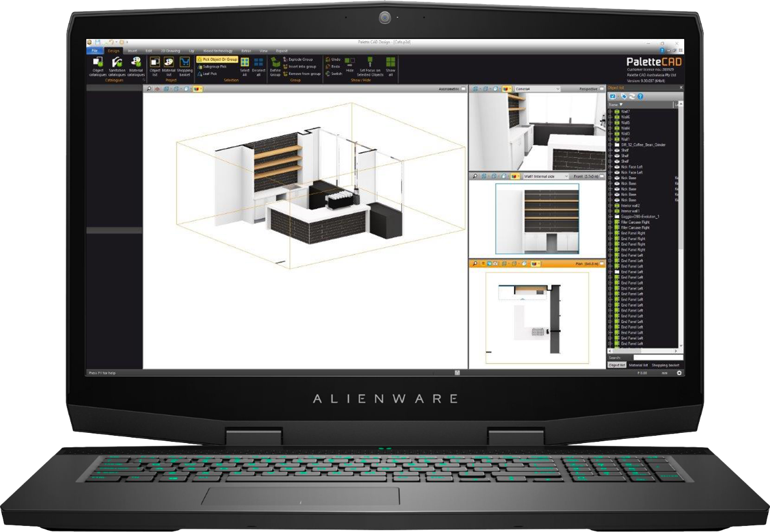Viewport: 770px width, 532px height.
Task: Switch to Material list bottom tab
Action: pyautogui.click(x=638, y=365)
